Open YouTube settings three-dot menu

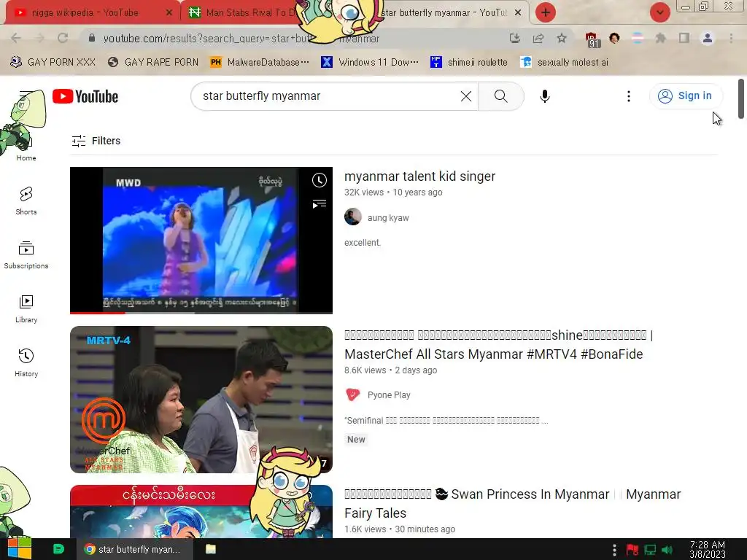tap(629, 96)
